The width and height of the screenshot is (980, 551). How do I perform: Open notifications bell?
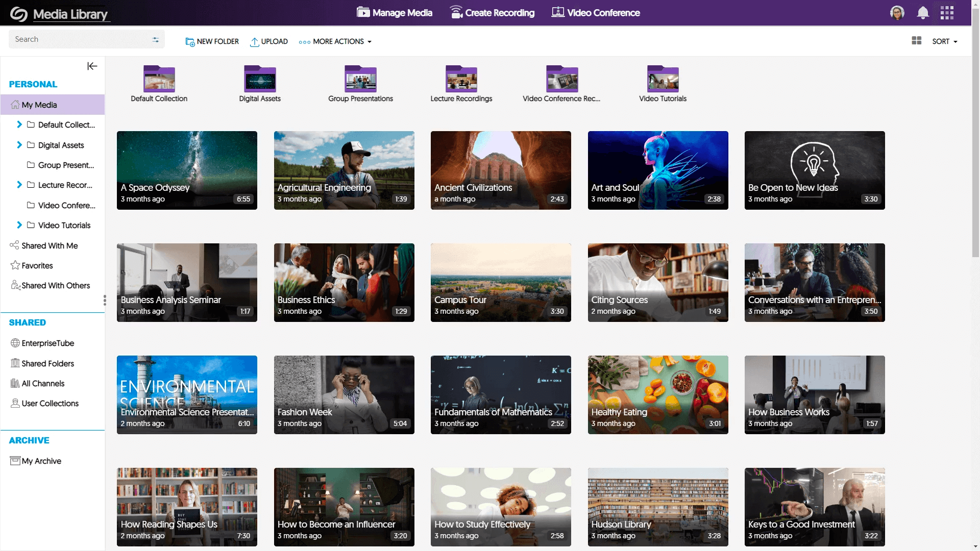922,13
